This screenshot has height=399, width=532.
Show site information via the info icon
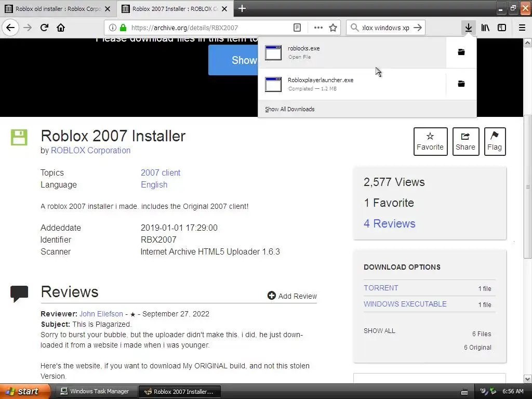coord(113,28)
